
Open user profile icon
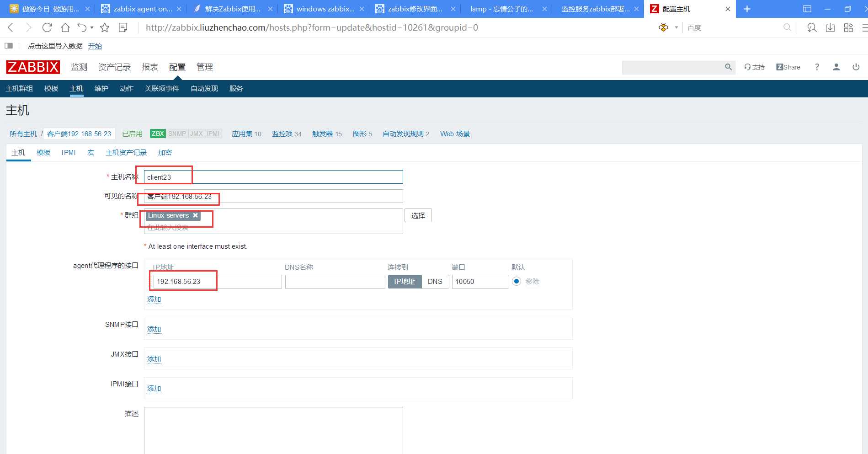click(x=836, y=67)
